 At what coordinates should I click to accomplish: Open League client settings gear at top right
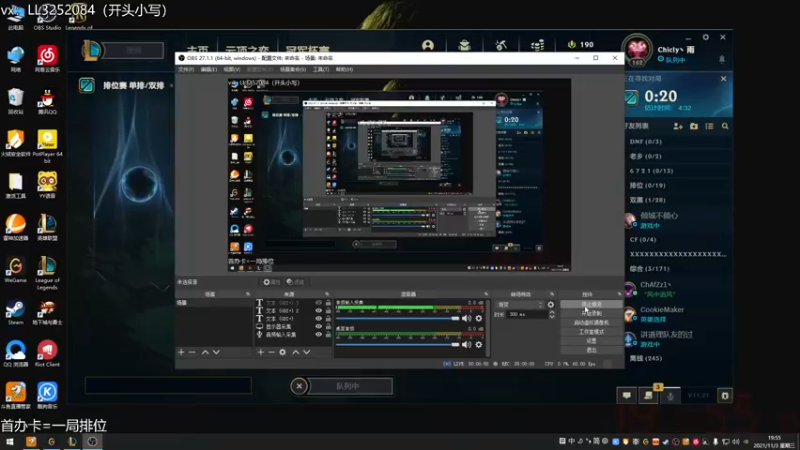(706, 37)
